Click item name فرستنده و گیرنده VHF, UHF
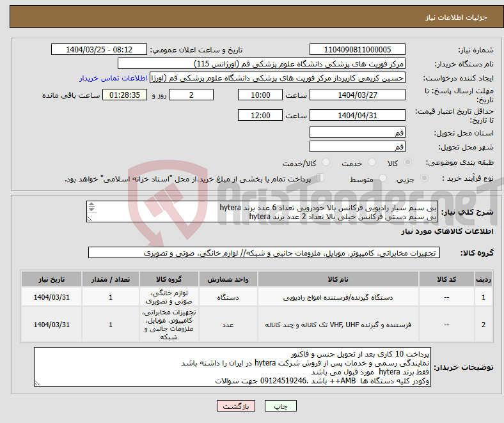Screen dimensions: 504x423 [x=338, y=325]
